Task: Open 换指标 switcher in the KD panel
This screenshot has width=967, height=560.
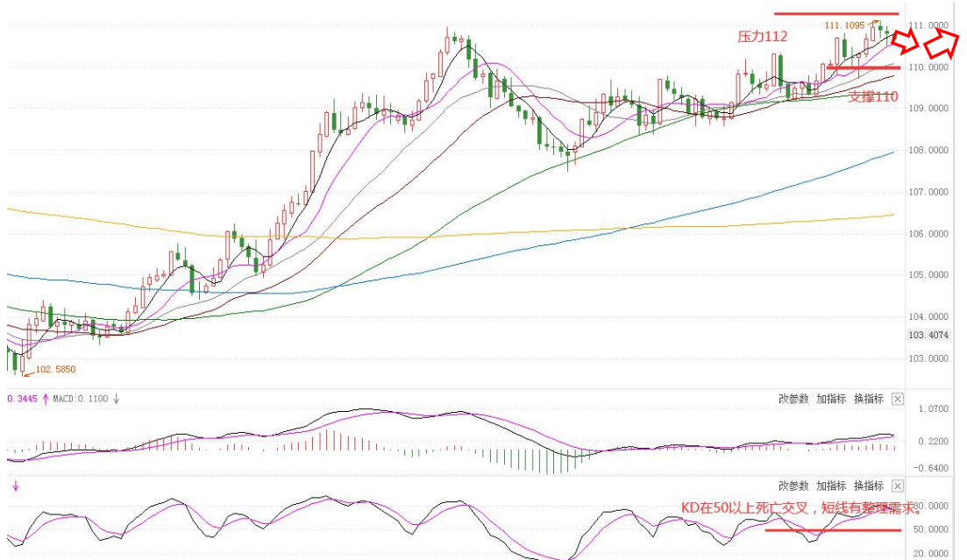Action: (x=868, y=486)
